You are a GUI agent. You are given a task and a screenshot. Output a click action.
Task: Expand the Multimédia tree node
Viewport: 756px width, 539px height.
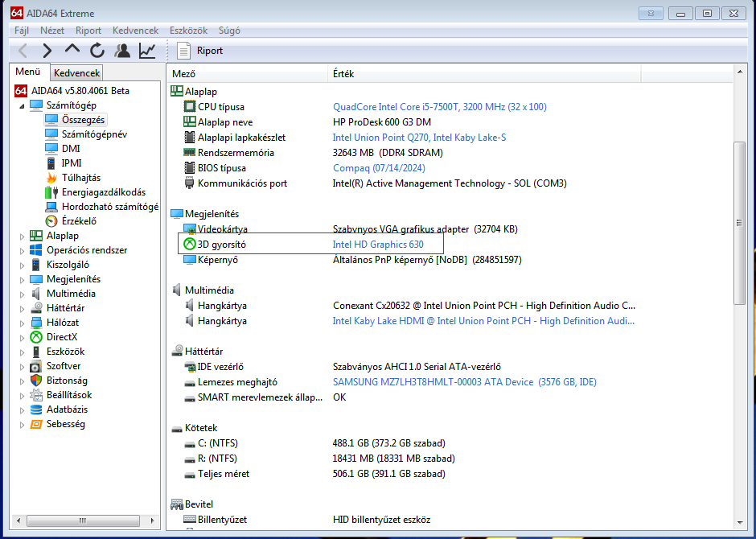tap(22, 294)
